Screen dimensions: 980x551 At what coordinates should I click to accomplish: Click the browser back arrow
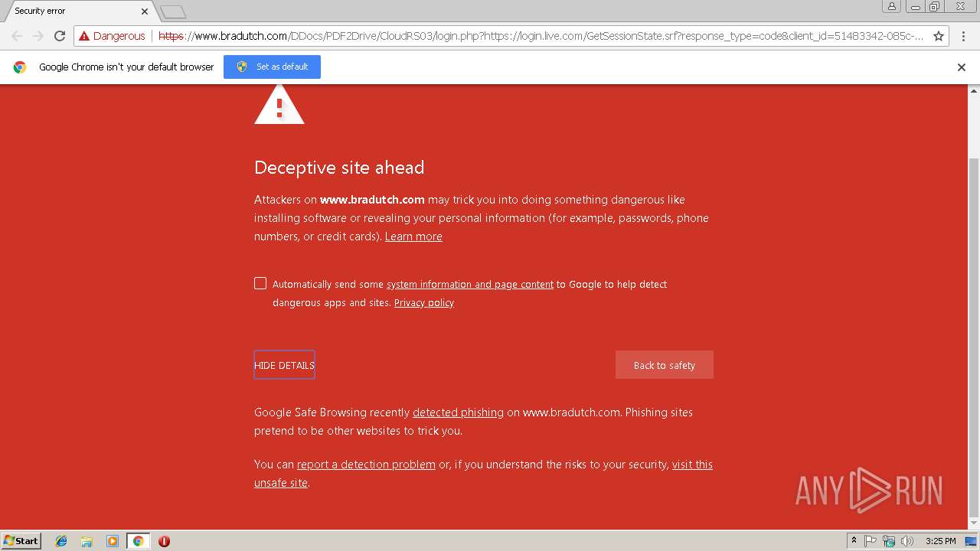pyautogui.click(x=17, y=36)
